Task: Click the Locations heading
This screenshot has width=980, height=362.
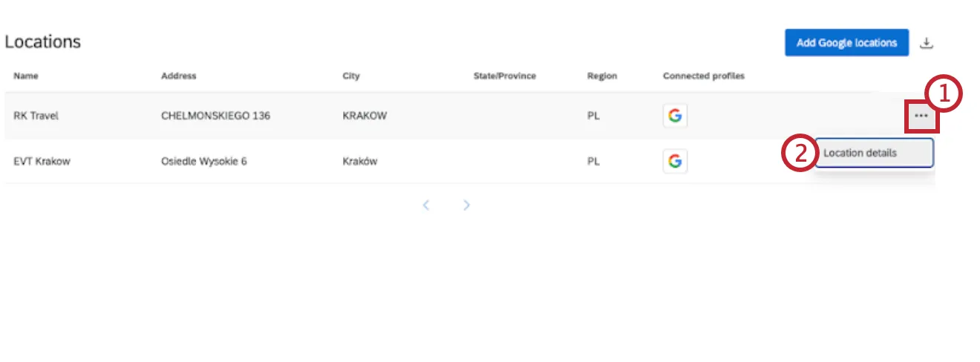Action: tap(42, 42)
